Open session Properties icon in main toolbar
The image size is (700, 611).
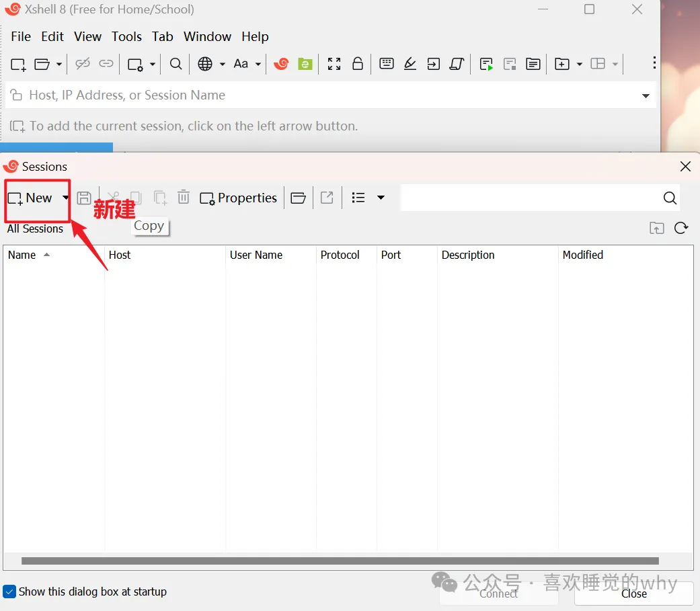(135, 65)
